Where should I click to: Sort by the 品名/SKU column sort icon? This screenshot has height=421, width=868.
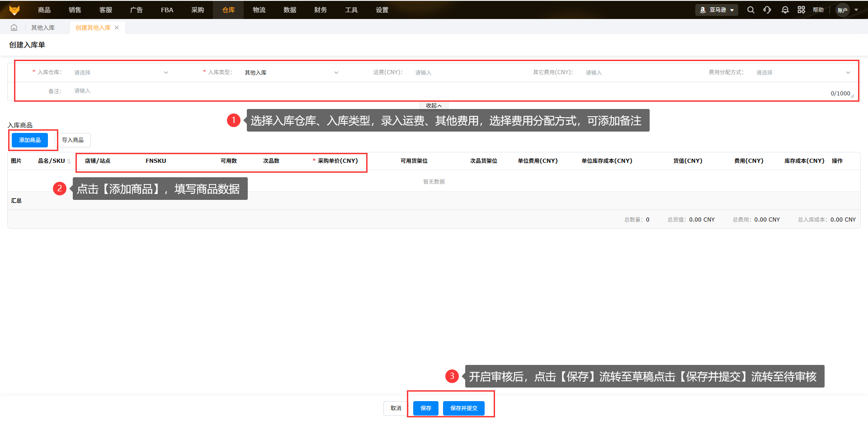coord(69,161)
